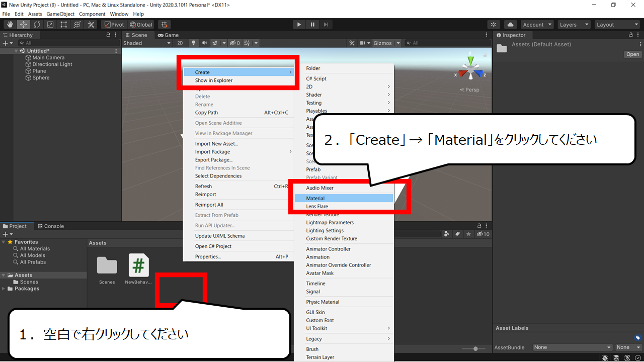The height and width of the screenshot is (362, 644).
Task: Click favorites star icon in Project panel
Action: coord(468,234)
